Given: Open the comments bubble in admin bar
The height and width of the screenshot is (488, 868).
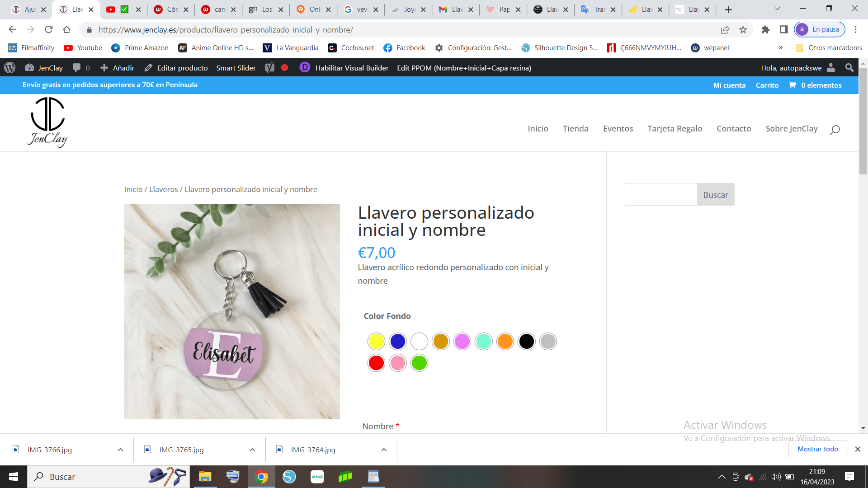Looking at the screenshot, I should [x=81, y=68].
